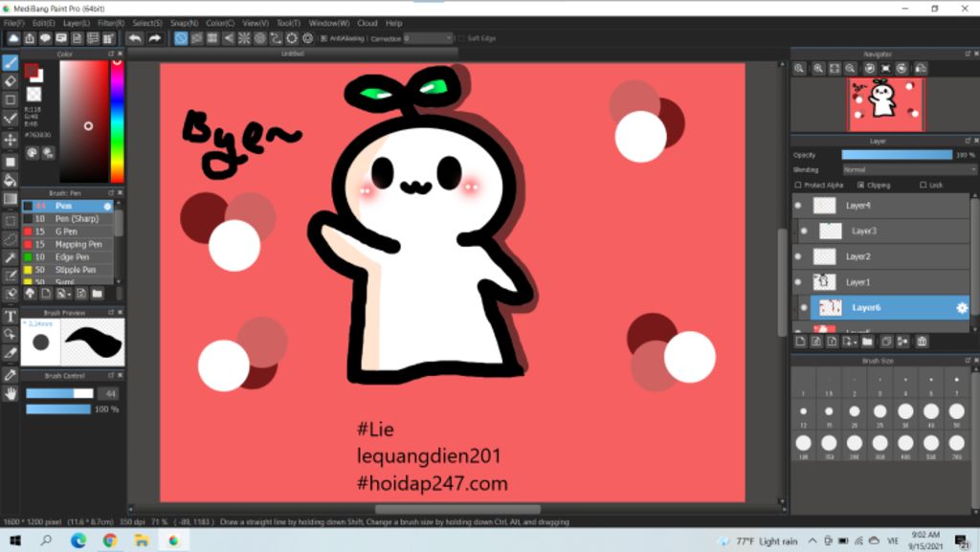Open the Pen brush settings gear
The image size is (980, 552).
pos(107,206)
